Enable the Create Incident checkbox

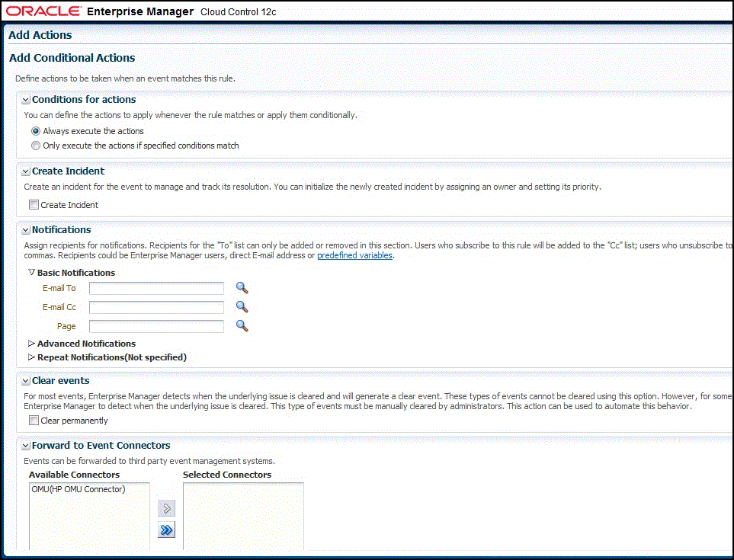point(34,204)
